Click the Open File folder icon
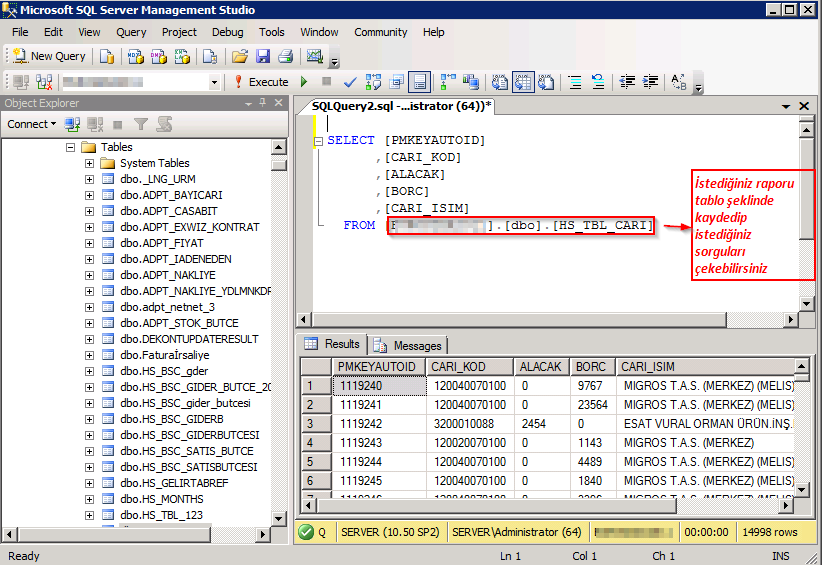Screen dimensions: 822x565 tap(240, 56)
